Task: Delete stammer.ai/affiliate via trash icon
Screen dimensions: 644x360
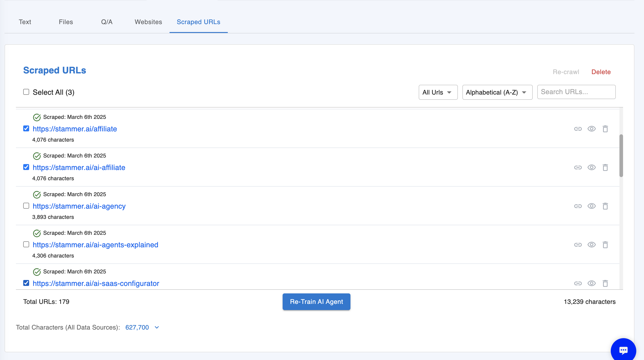Action: tap(605, 129)
